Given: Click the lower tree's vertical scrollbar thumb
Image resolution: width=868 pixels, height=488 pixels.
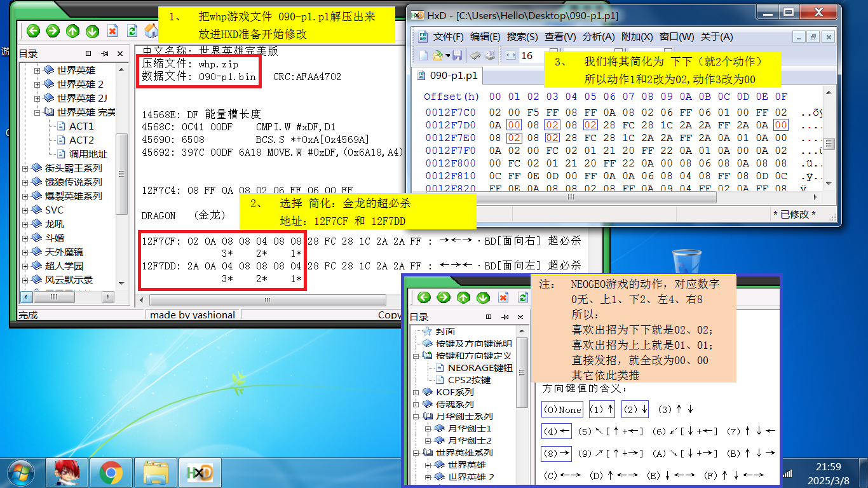Looking at the screenshot, I should [x=522, y=371].
